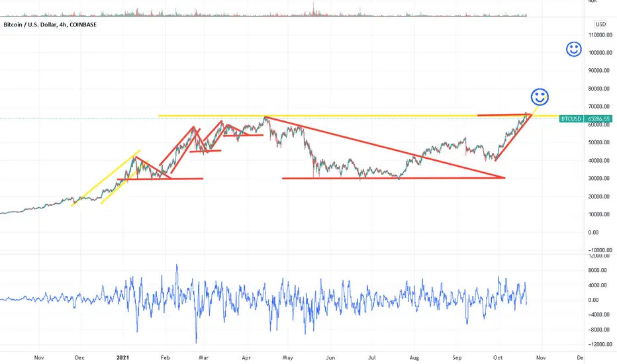This screenshot has height=364, width=617.
Task: Click the -8000.00 indicator axis label
Action: 597,330
